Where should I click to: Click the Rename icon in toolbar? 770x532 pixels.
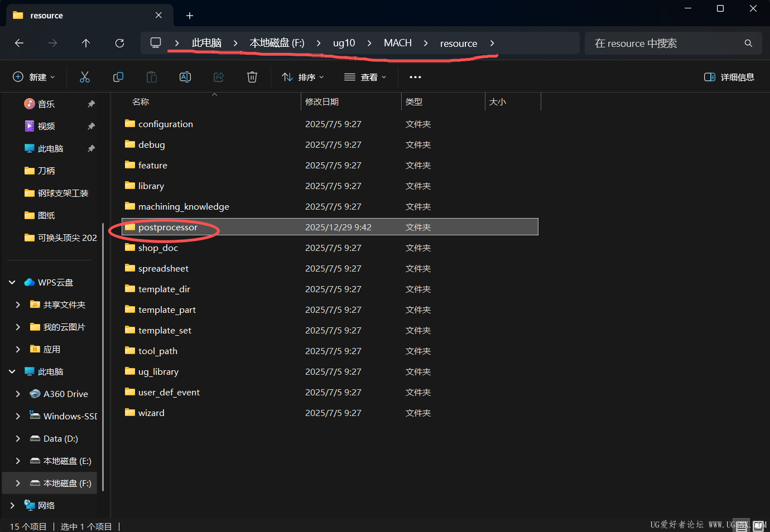185,77
